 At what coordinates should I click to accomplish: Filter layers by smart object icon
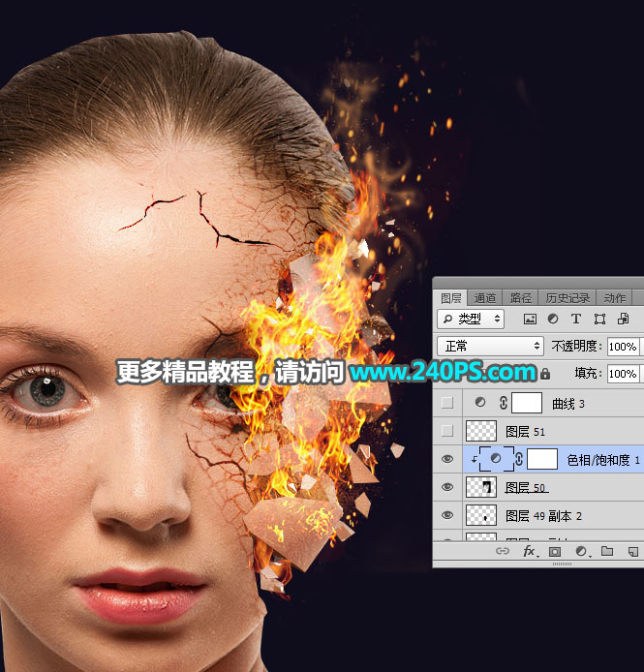click(x=623, y=319)
